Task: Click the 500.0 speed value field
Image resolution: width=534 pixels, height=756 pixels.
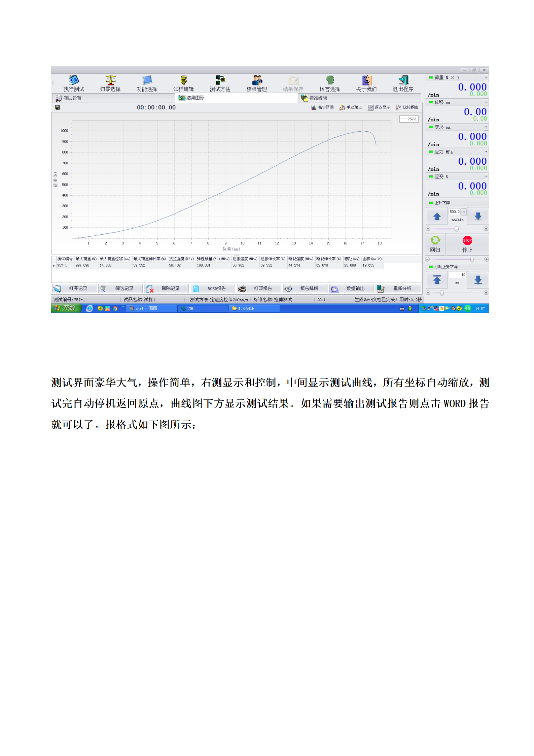Action: (x=455, y=212)
